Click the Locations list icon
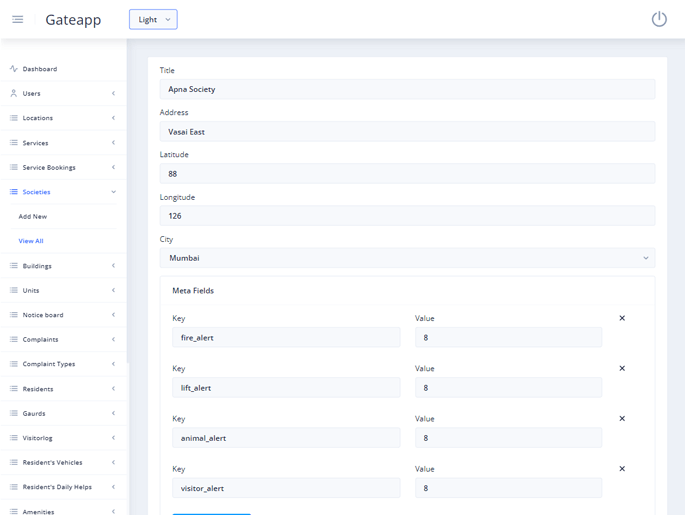 tap(14, 118)
